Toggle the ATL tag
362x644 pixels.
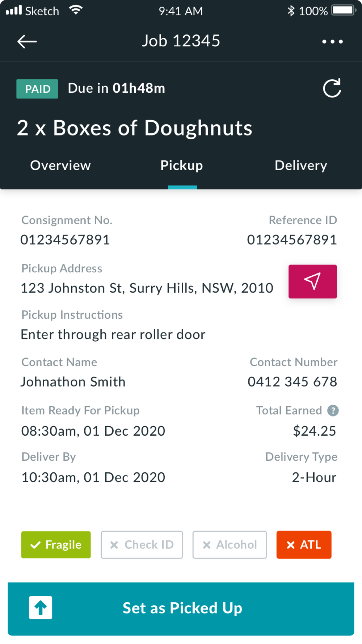click(304, 545)
